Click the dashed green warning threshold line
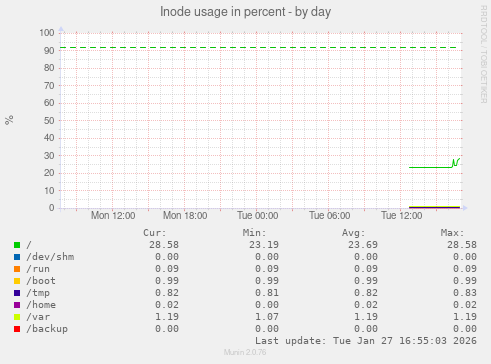 (258, 48)
